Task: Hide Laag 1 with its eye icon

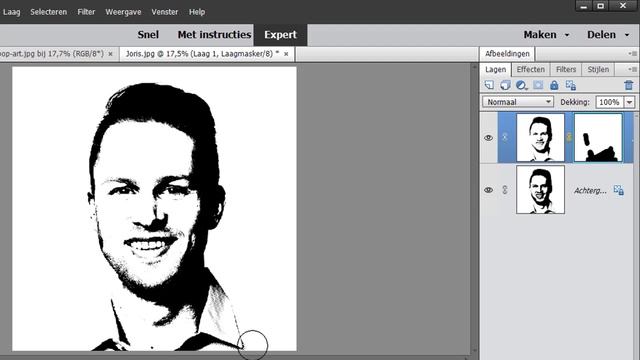Action: coord(488,138)
